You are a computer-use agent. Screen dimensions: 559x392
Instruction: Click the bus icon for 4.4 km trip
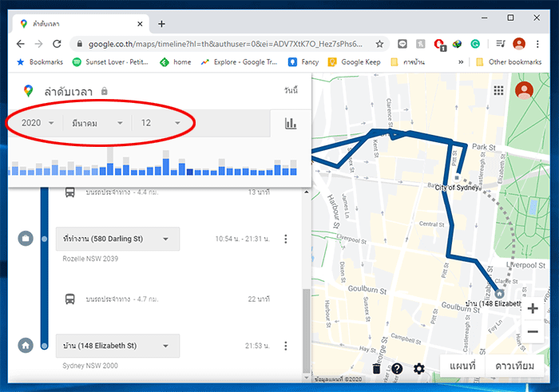click(70, 192)
